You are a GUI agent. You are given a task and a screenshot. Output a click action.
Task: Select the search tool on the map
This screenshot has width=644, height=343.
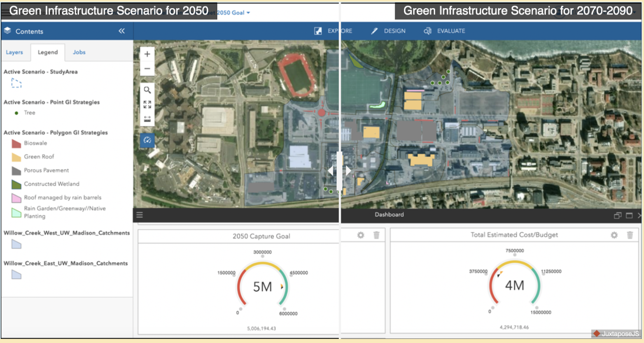coord(147,90)
